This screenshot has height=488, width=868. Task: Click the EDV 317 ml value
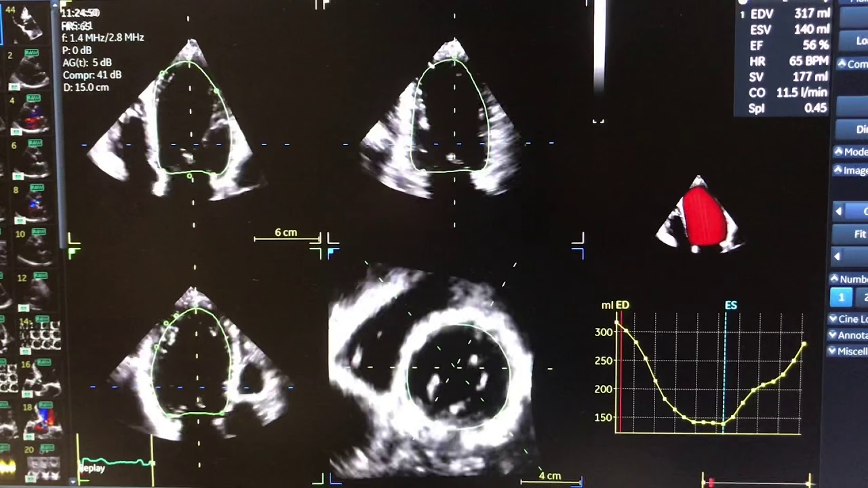click(x=812, y=13)
